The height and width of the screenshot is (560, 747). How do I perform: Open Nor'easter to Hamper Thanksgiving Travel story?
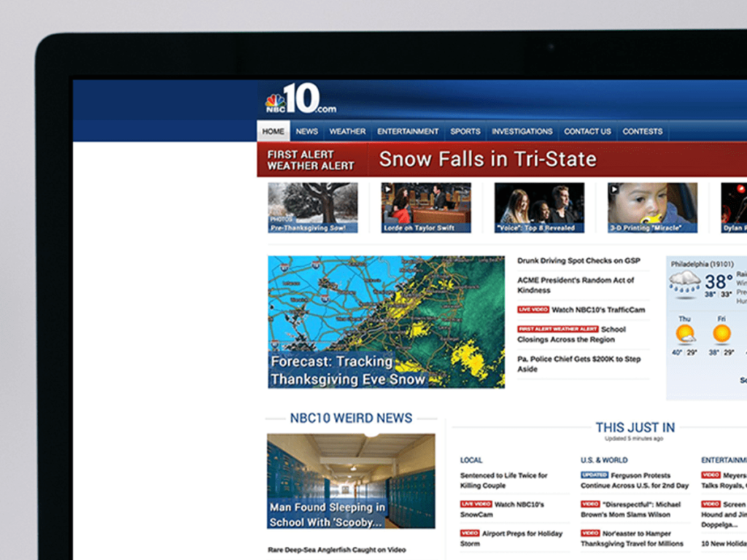(x=632, y=539)
